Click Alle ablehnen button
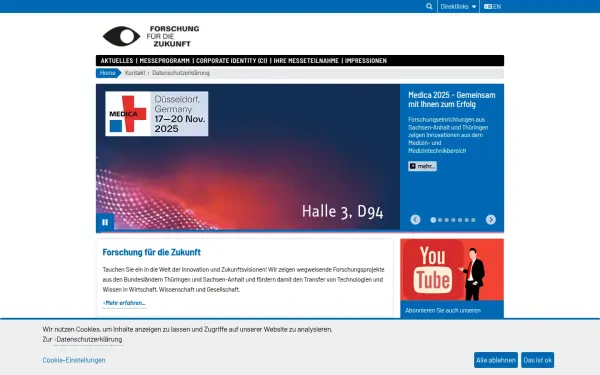This screenshot has width=600, height=375. coord(496,360)
